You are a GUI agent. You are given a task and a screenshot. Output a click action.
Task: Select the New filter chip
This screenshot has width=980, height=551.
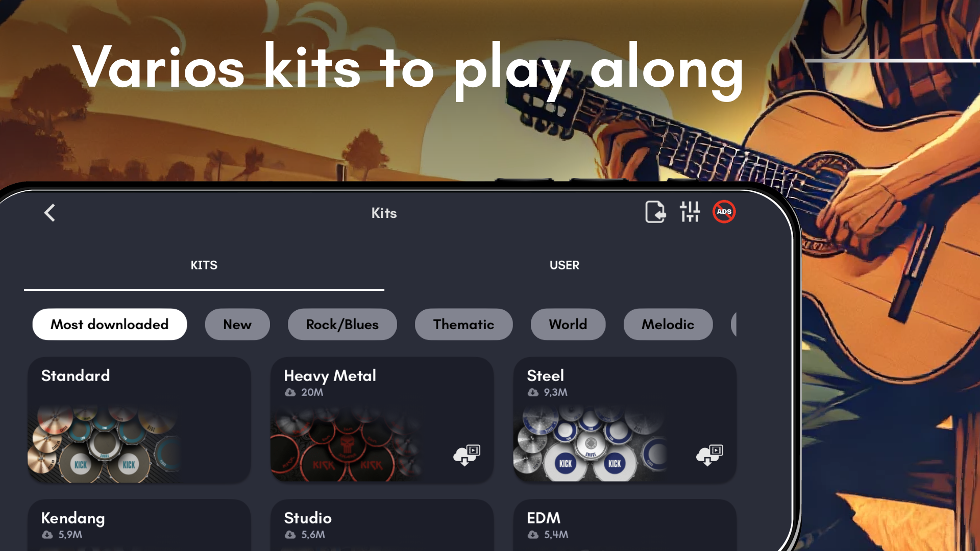click(x=237, y=324)
